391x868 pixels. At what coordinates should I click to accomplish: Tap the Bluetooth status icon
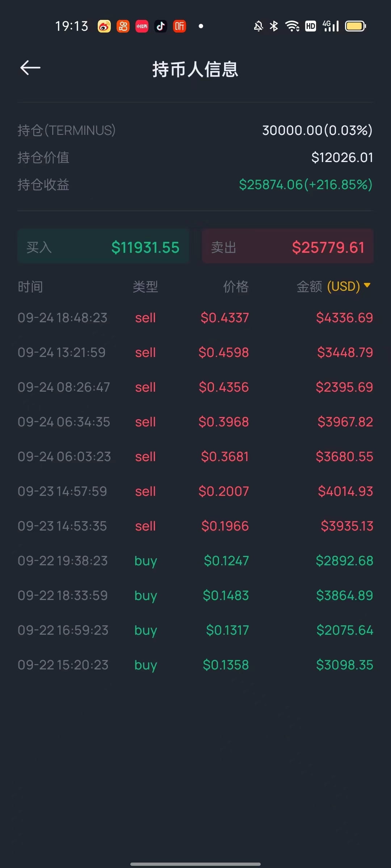pos(274,26)
